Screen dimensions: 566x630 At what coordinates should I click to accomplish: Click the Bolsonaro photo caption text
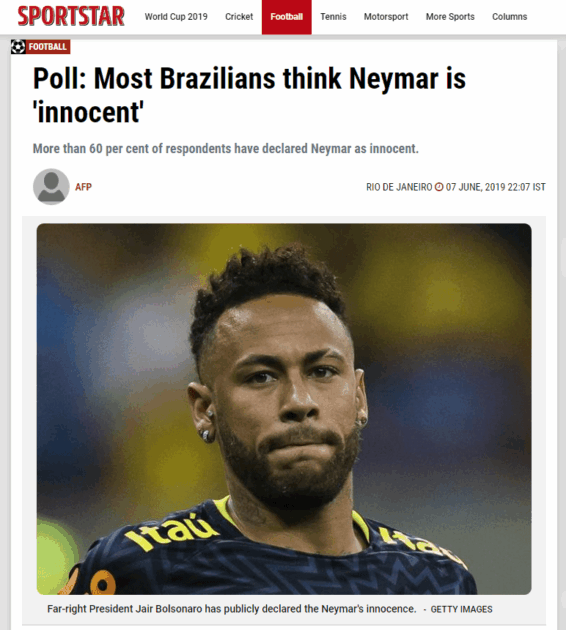pos(232,609)
